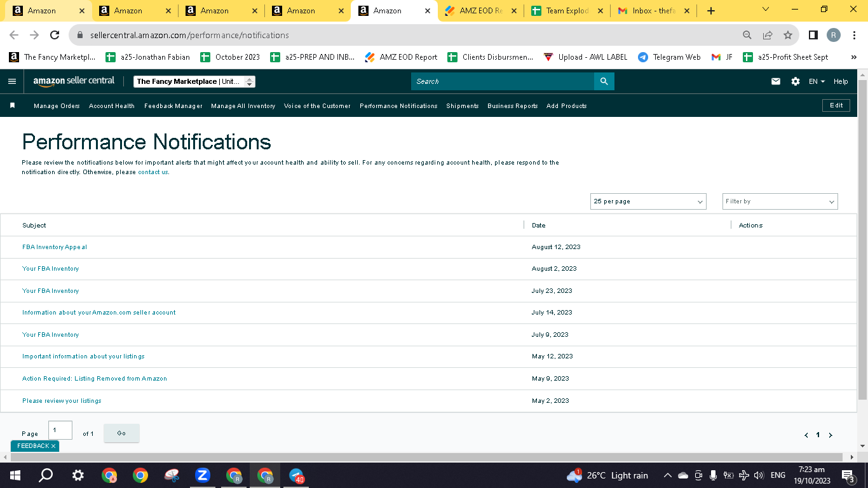Image resolution: width=868 pixels, height=488 pixels.
Task: Open Information about your Amazon.com seller account
Action: [99, 313]
